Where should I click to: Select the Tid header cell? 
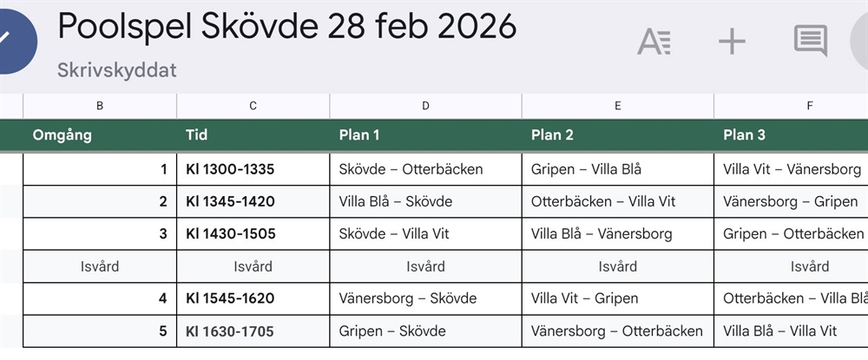point(253,135)
